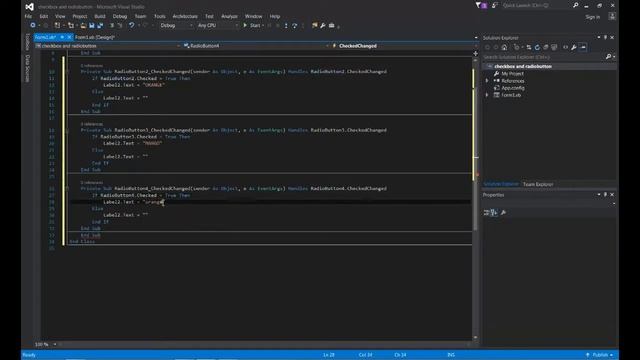Select App.config in Solution Explorer
The width and height of the screenshot is (640, 360).
tap(513, 88)
